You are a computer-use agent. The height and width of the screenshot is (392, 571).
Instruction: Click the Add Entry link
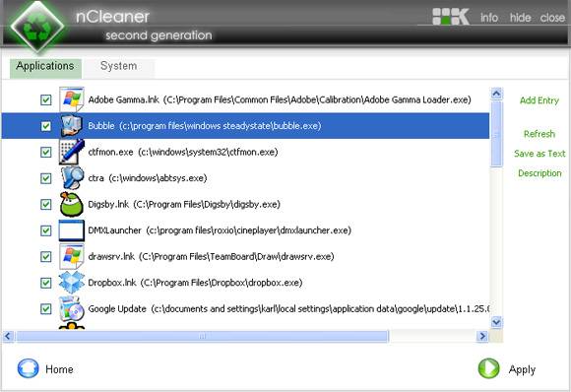click(x=539, y=100)
